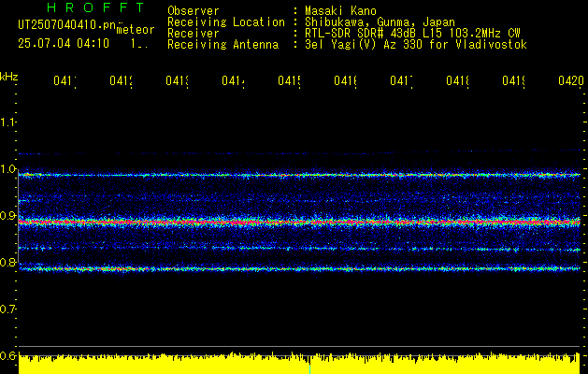The image size is (588, 374).
Task: Click observer name Masaki Kano
Action: coord(340,11)
